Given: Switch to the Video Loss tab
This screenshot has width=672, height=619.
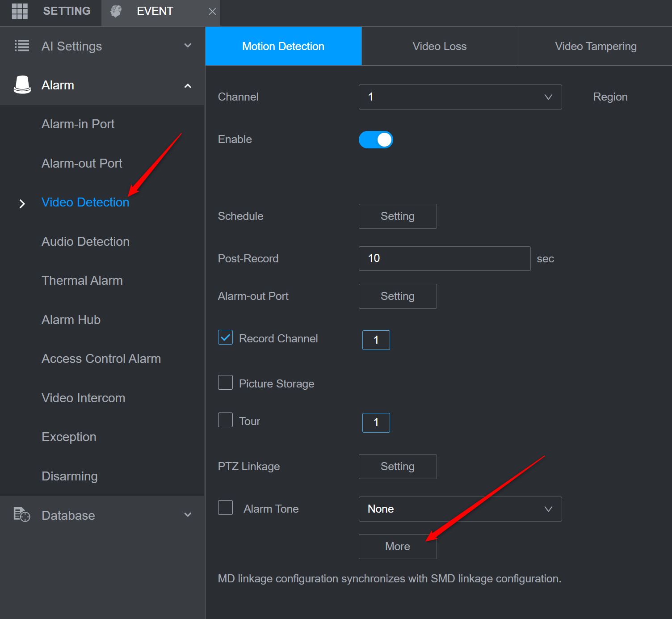Looking at the screenshot, I should coord(440,46).
